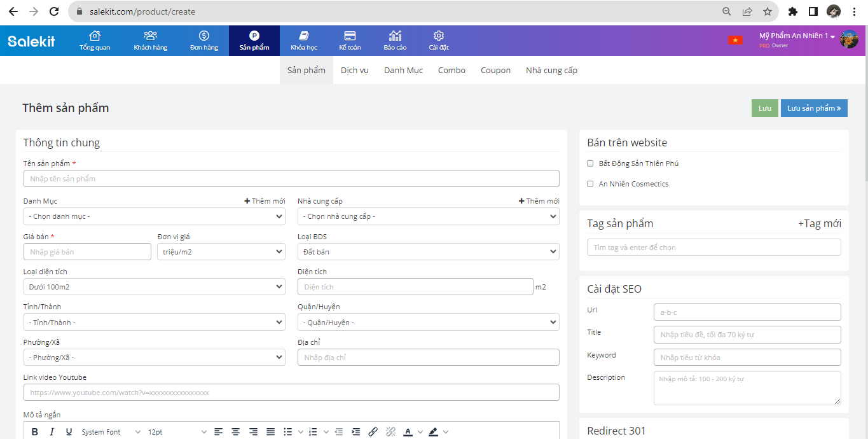This screenshot has width=868, height=439.
Task: Expand the Chọn danh mục dropdown
Action: 155,216
